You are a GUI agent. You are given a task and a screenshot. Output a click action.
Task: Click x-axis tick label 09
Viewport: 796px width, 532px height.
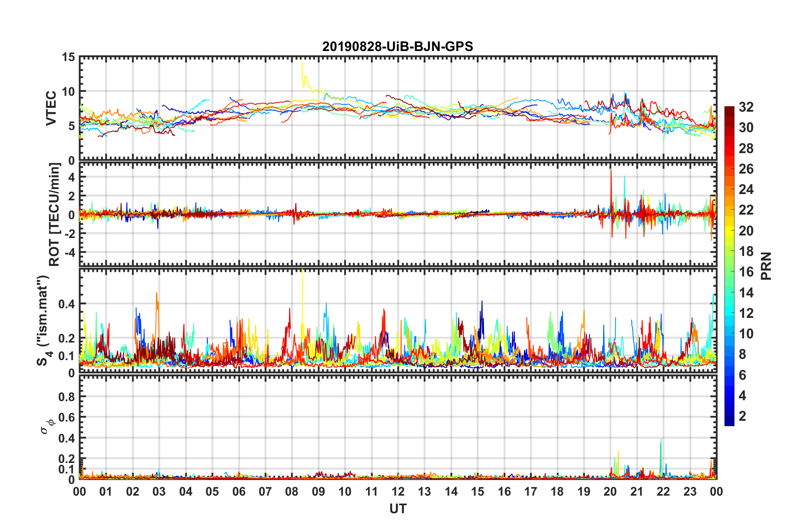[x=318, y=491]
